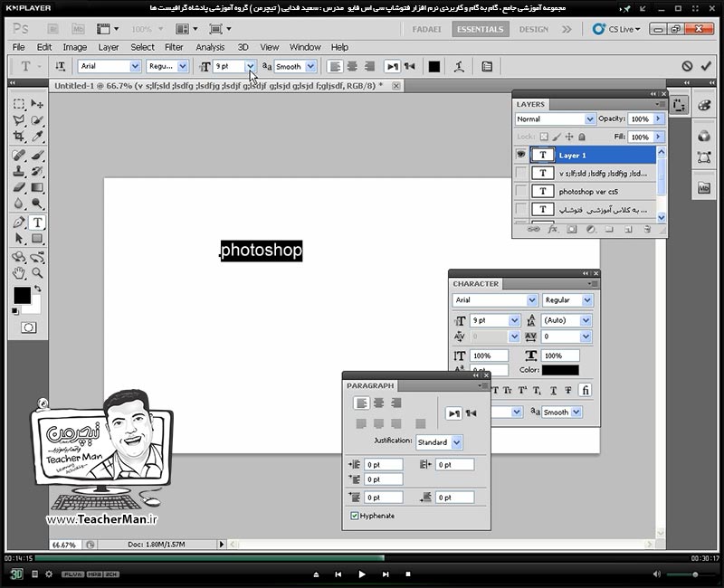Open the Filter menu
Viewport: 724px width, 588px height.
click(x=174, y=47)
